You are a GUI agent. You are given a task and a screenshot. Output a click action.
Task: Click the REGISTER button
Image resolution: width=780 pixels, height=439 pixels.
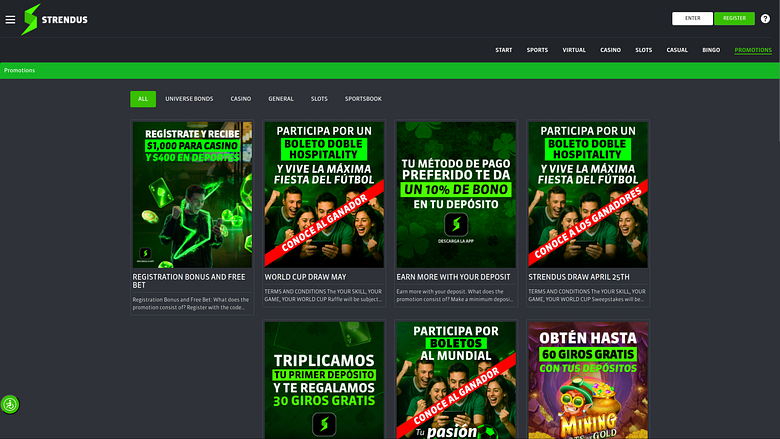click(x=734, y=18)
